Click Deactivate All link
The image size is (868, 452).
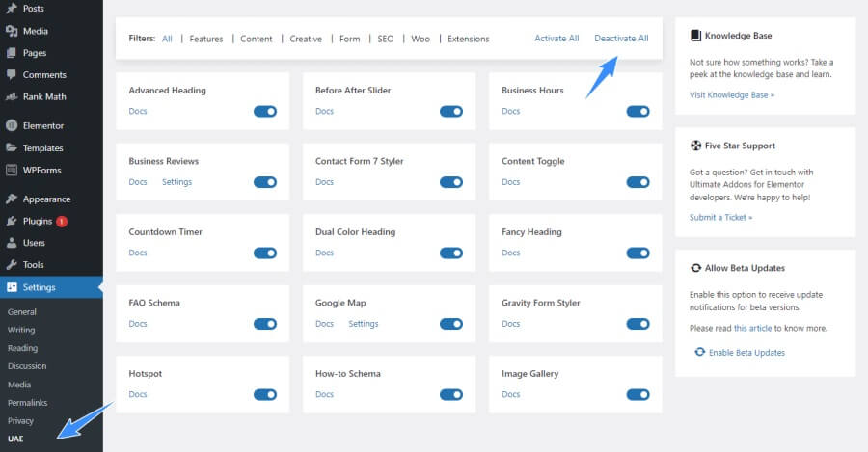[621, 39]
